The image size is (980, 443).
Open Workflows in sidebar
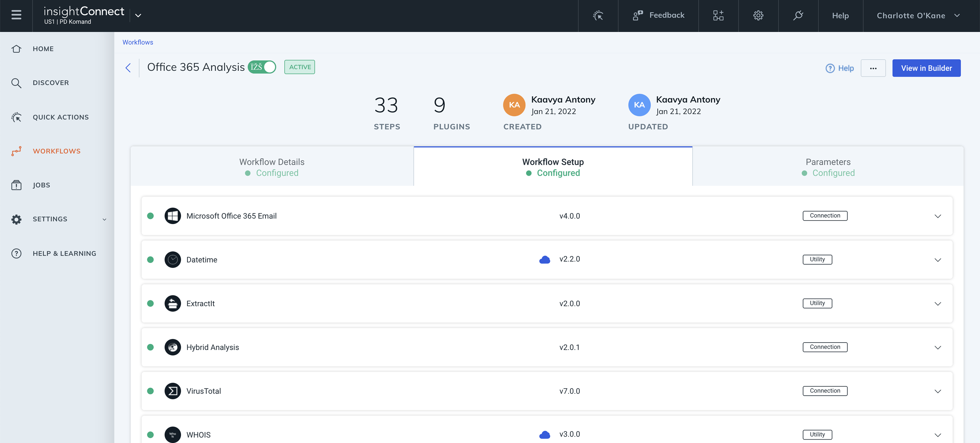pos(57,151)
